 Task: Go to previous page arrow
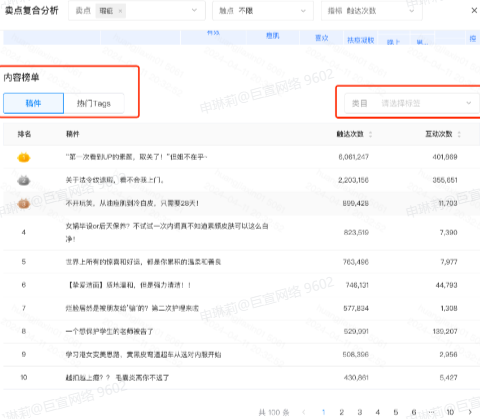[304, 412]
